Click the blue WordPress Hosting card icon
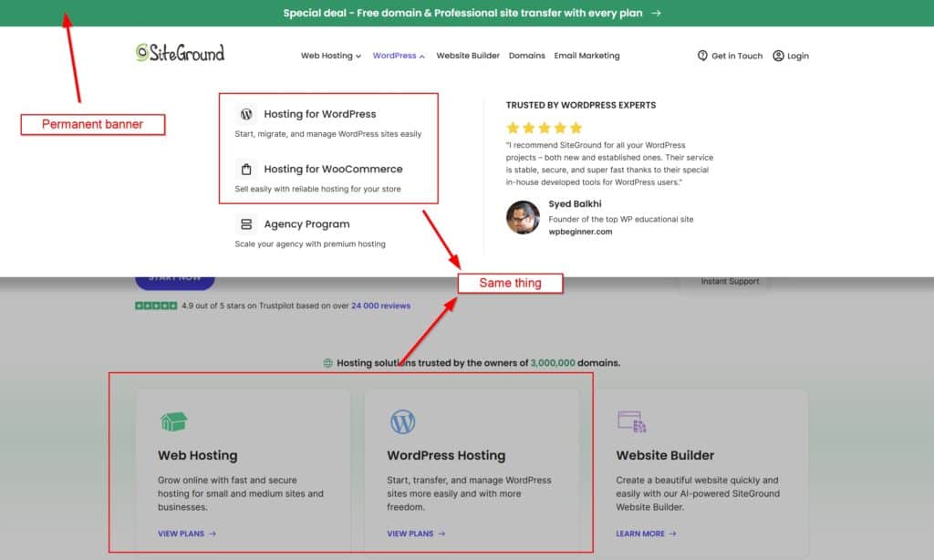 click(x=402, y=421)
